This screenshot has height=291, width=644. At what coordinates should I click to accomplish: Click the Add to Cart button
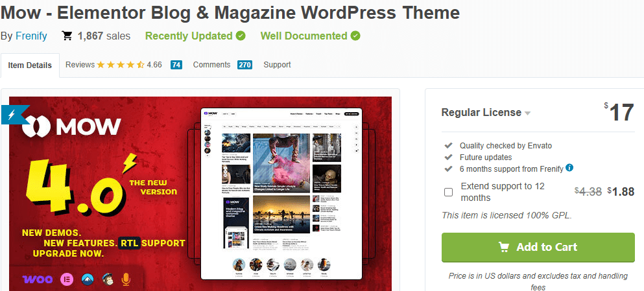[538, 247]
